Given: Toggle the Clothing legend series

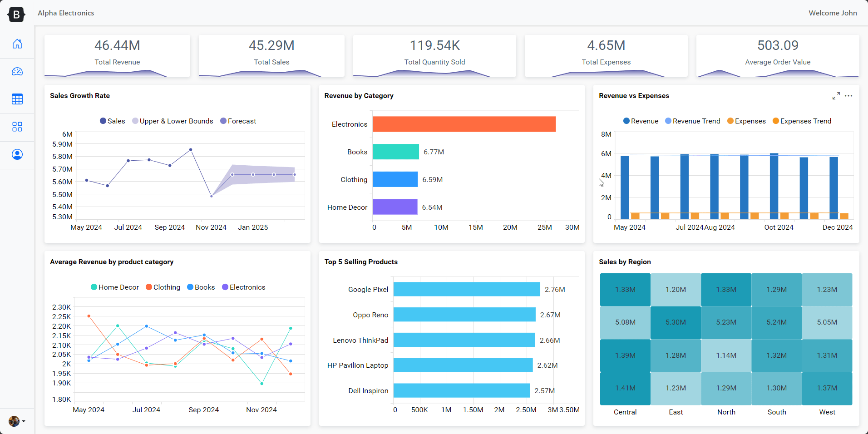Looking at the screenshot, I should click(163, 287).
